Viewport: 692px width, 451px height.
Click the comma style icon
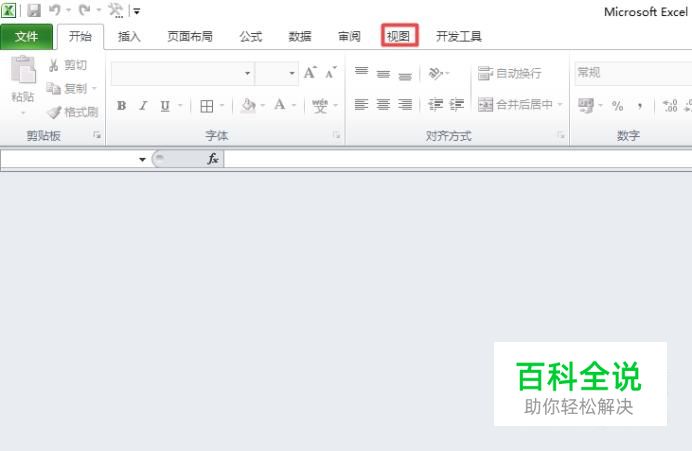[x=640, y=105]
